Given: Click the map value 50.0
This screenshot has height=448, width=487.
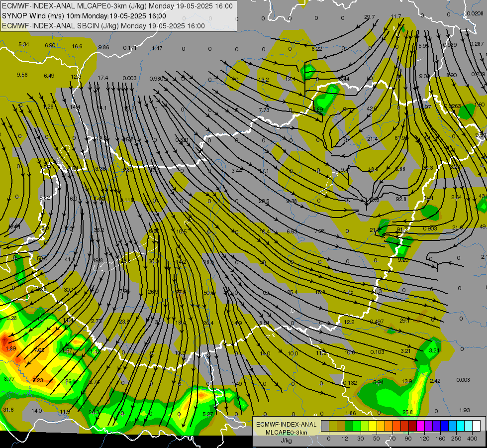Looking at the screenshot, I should point(42,258).
